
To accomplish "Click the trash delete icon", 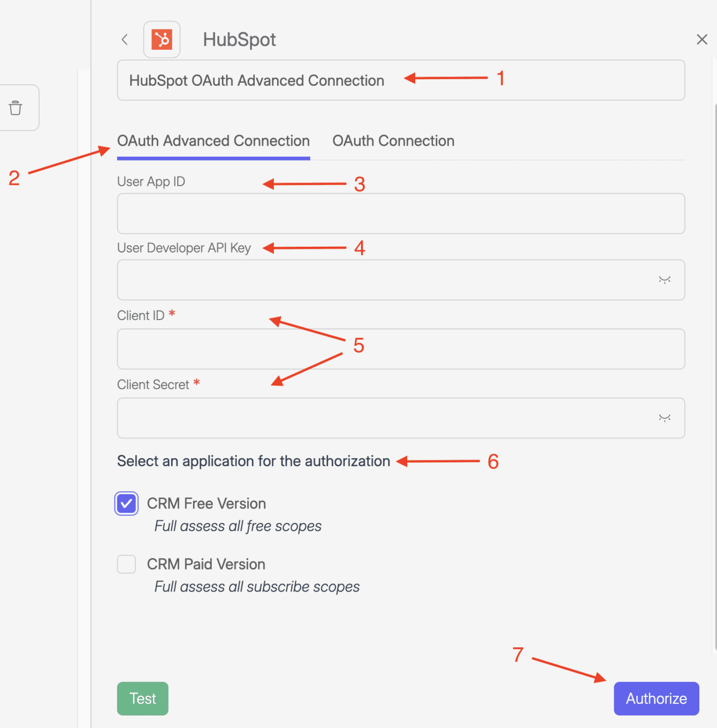I will 16,108.
